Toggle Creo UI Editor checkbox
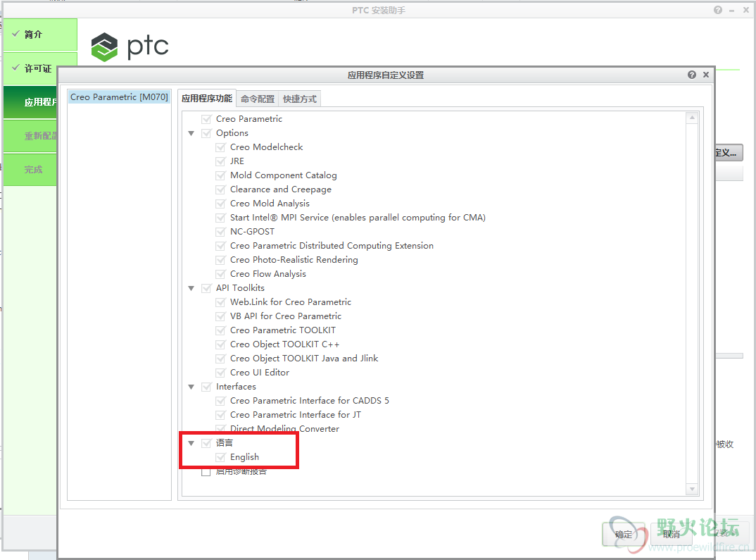The height and width of the screenshot is (560, 756). [x=220, y=373]
